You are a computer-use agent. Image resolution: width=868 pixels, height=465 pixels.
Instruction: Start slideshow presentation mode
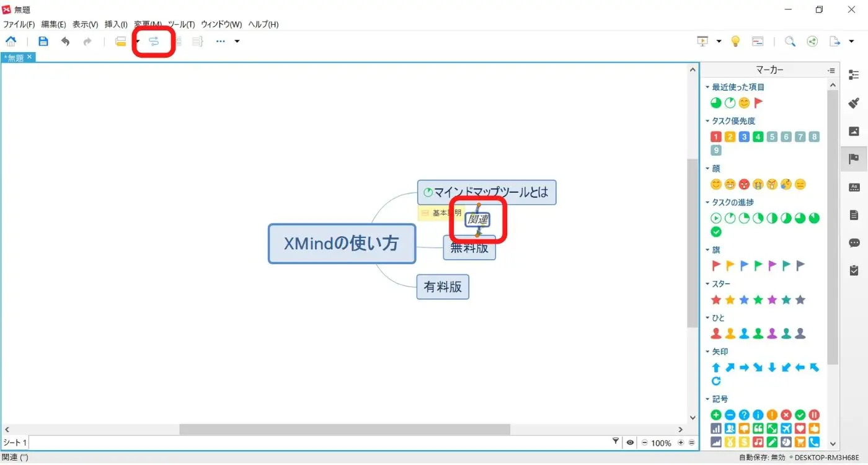point(702,41)
